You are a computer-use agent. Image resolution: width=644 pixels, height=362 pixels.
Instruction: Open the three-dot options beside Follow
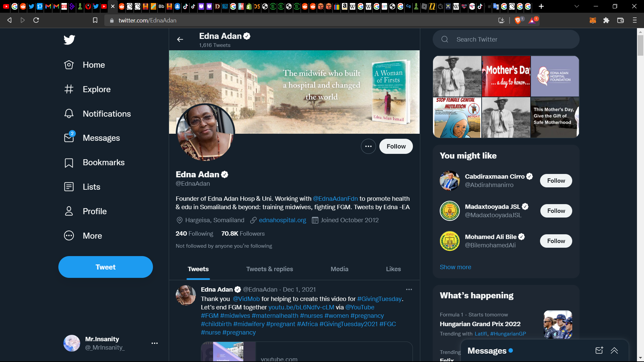pyautogui.click(x=368, y=146)
